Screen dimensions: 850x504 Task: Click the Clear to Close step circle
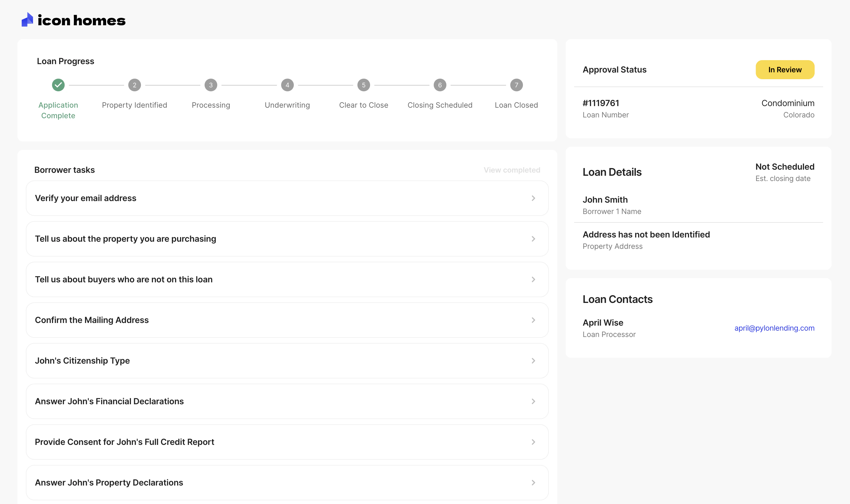tap(363, 85)
